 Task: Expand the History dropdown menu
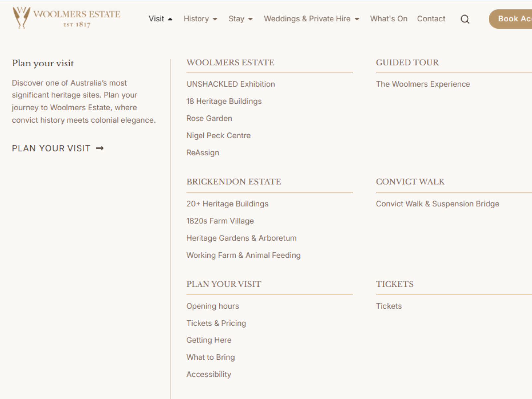pyautogui.click(x=200, y=19)
